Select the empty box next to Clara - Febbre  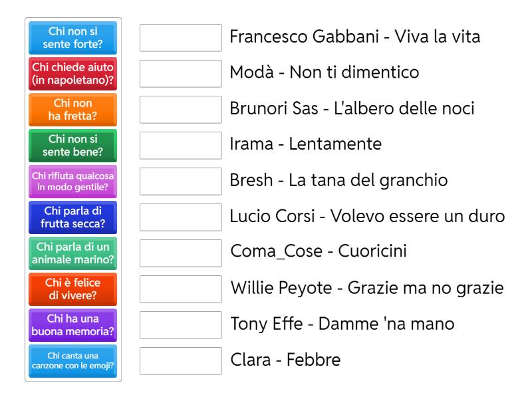click(x=181, y=361)
